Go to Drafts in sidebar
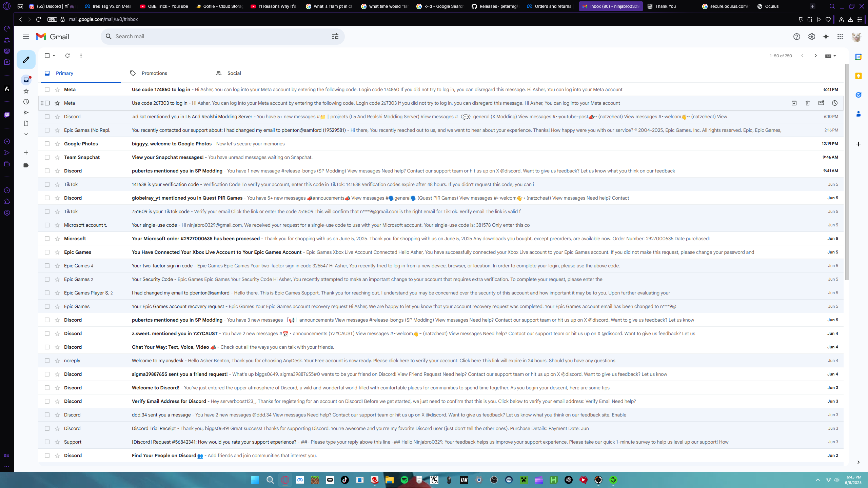The width and height of the screenshot is (868, 488). pos(26,123)
